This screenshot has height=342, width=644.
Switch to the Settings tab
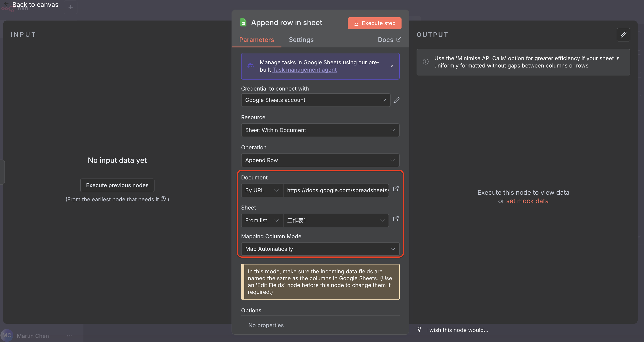(301, 40)
